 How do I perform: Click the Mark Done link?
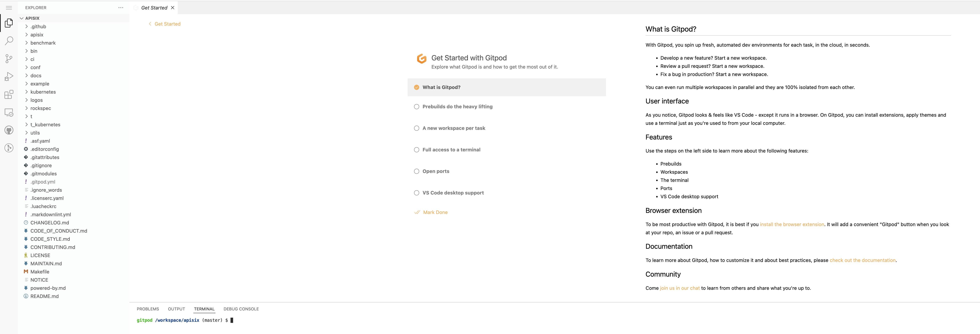pos(435,212)
